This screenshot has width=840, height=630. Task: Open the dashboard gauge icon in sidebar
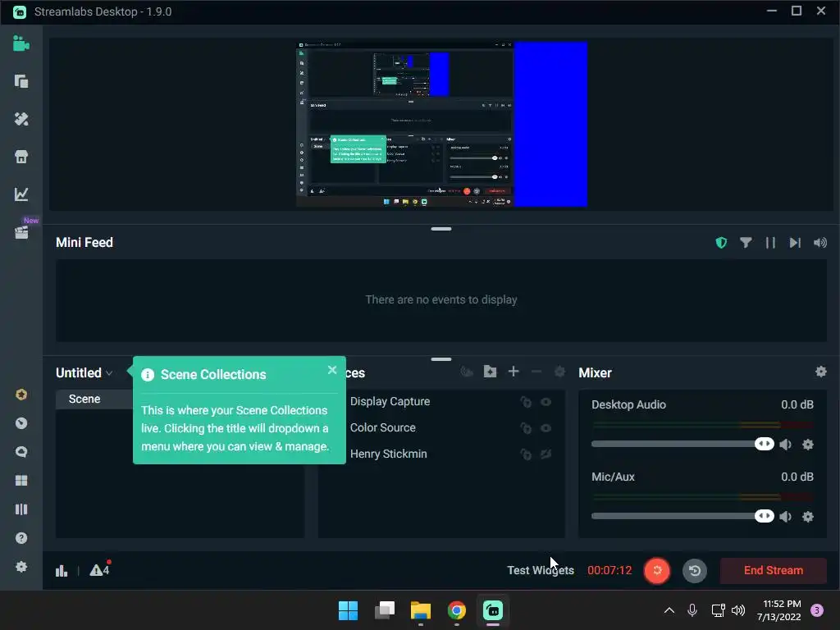[x=21, y=423]
